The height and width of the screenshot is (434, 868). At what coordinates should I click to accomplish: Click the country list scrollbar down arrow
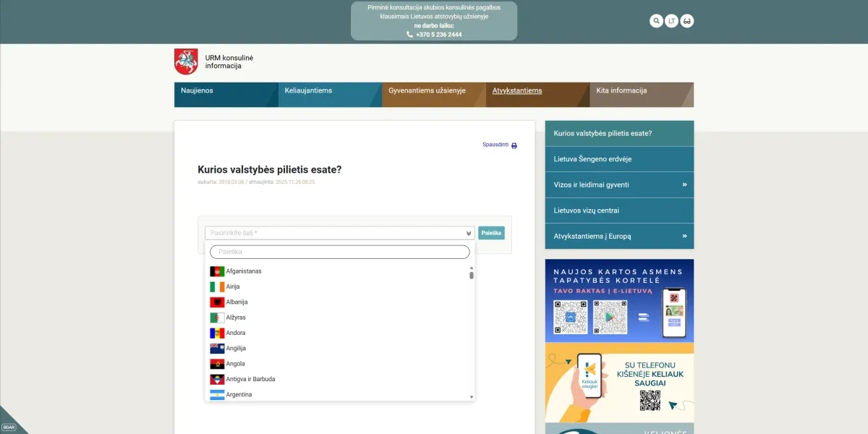point(472,397)
